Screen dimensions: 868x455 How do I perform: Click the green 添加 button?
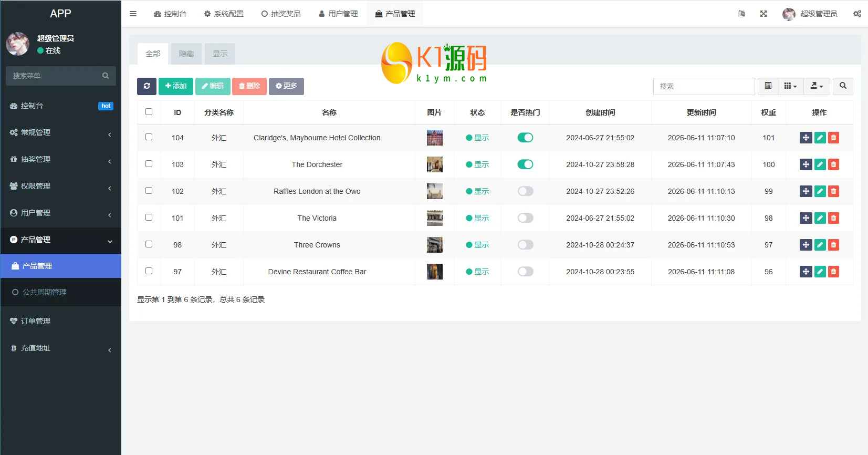pos(176,86)
